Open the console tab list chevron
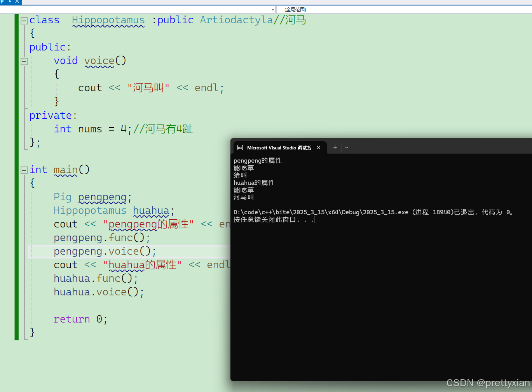This screenshot has height=392, width=532. [x=347, y=147]
